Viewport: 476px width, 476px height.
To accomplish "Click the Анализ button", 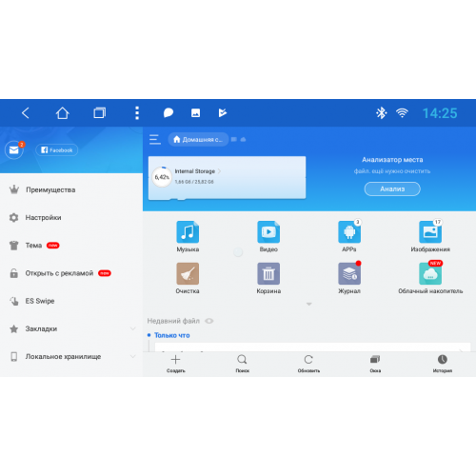I will 392,188.
